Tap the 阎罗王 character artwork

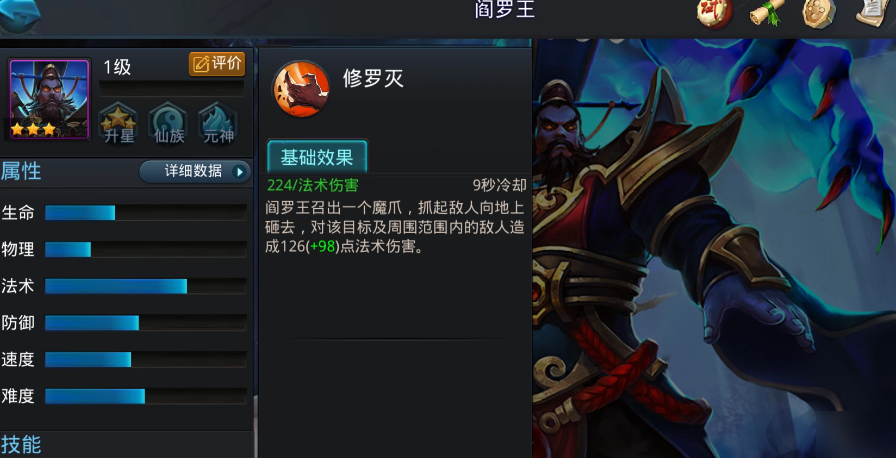[714, 248]
